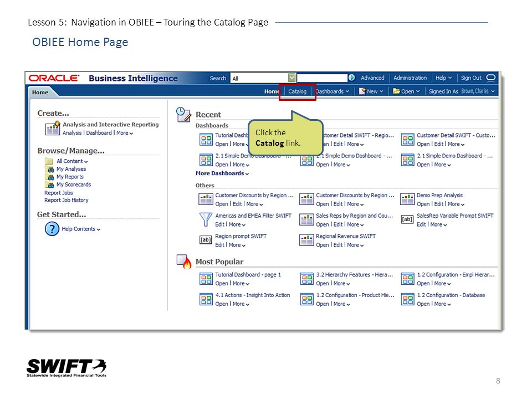
Task: Click the Catalog link in the header
Action: pyautogui.click(x=297, y=91)
